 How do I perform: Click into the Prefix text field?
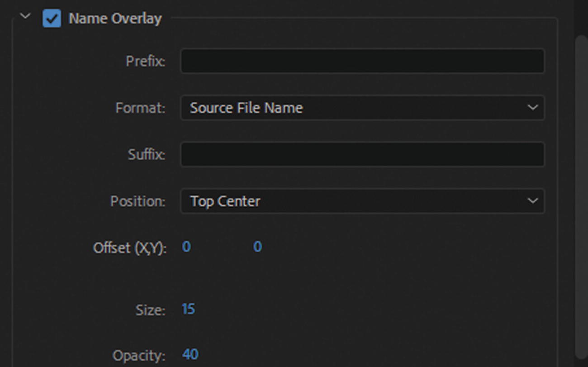point(362,61)
